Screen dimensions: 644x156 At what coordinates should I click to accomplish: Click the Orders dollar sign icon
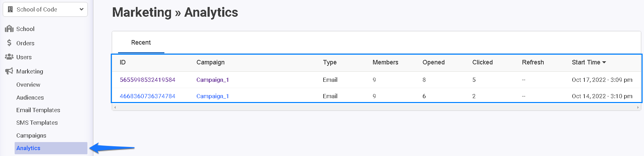click(x=9, y=43)
